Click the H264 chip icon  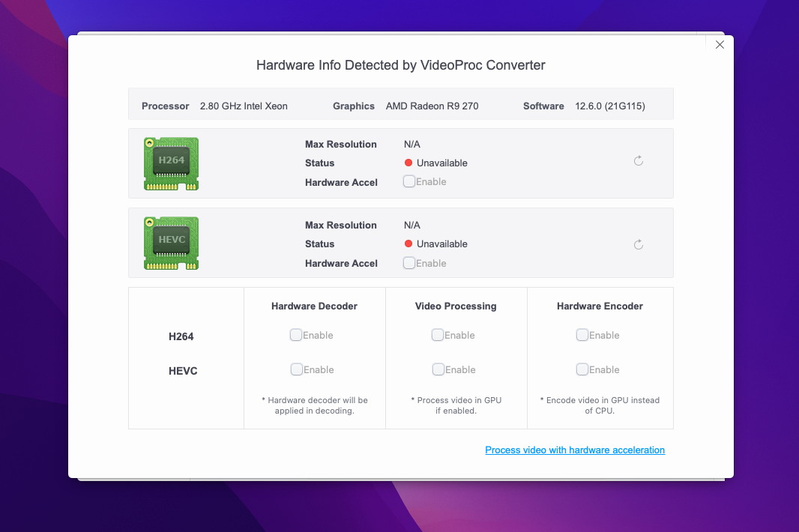[171, 163]
